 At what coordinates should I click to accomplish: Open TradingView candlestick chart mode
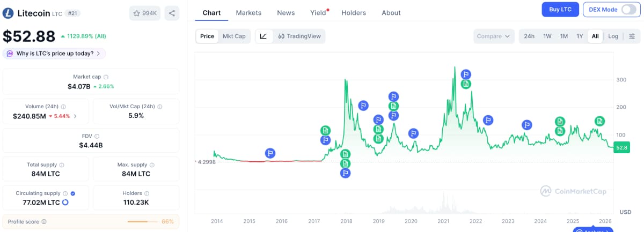click(299, 36)
